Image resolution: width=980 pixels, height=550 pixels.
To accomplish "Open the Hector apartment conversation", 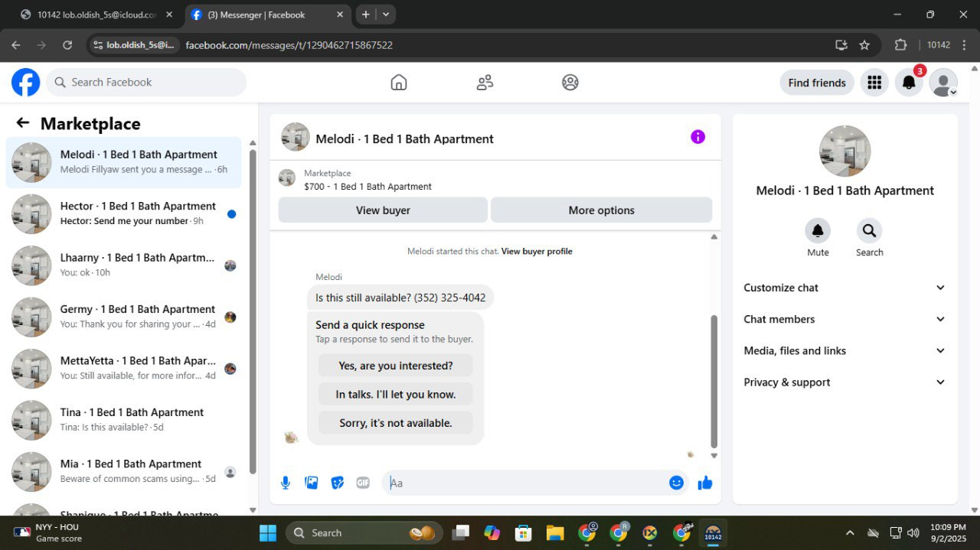I will click(123, 213).
